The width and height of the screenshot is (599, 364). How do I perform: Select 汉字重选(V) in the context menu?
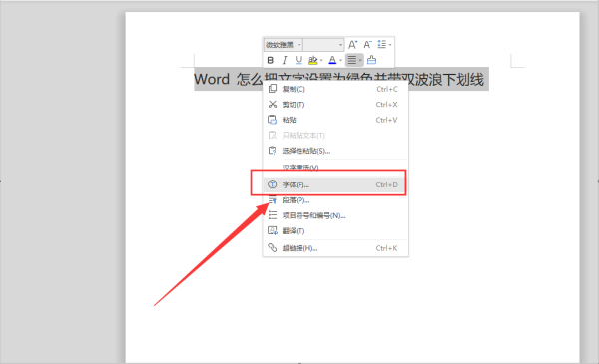[x=335, y=168]
